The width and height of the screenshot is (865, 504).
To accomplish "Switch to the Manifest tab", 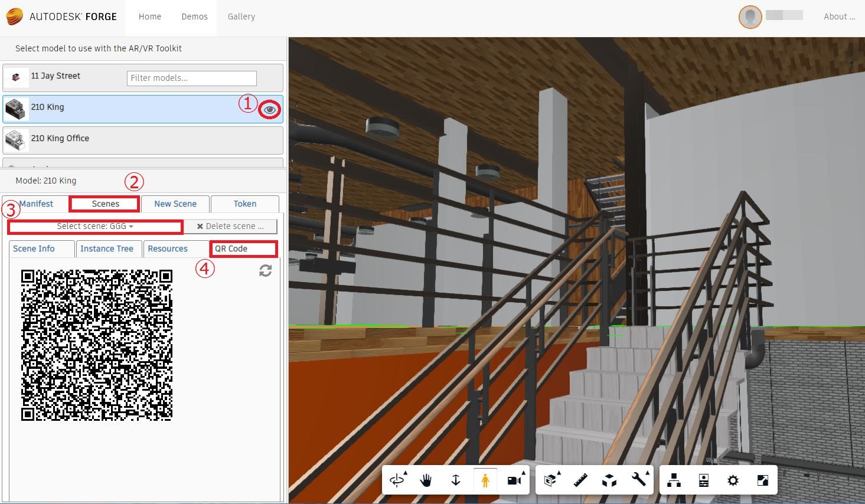I will (35, 204).
